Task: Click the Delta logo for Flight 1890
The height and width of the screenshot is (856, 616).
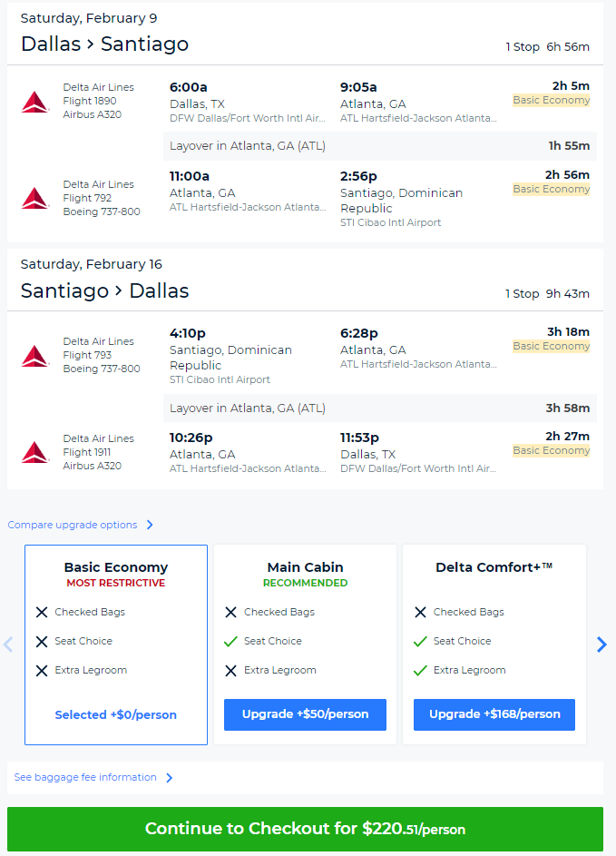Action: (x=34, y=101)
